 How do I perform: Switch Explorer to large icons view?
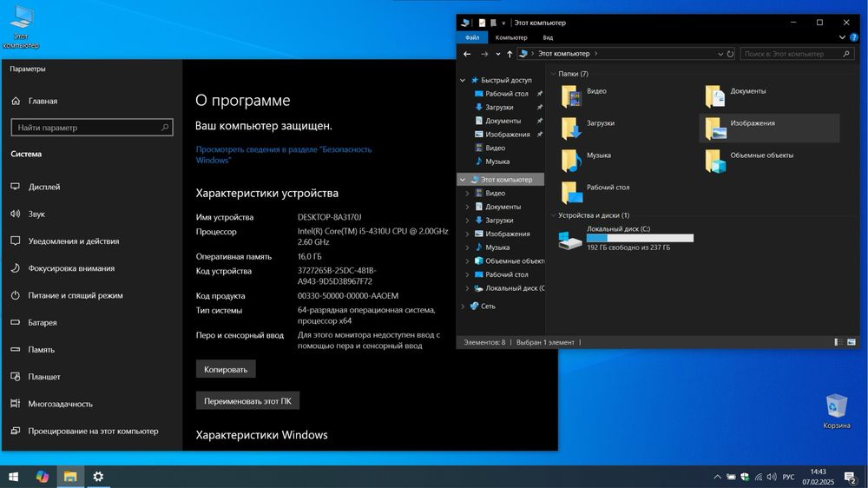pyautogui.click(x=852, y=342)
